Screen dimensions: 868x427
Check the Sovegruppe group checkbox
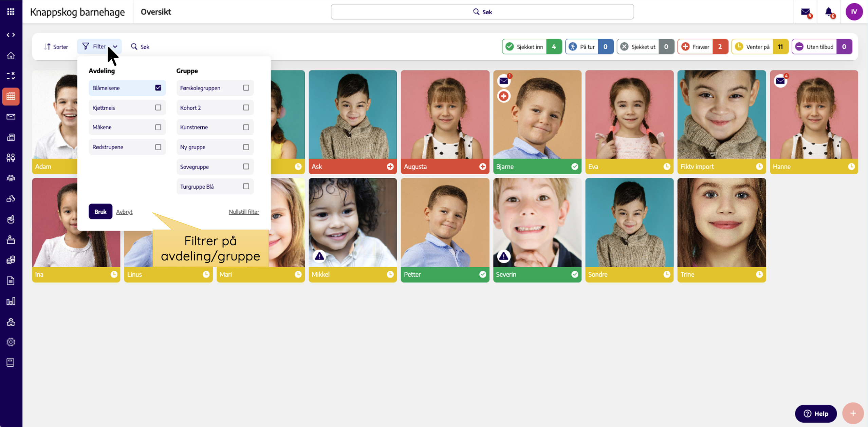246,167
